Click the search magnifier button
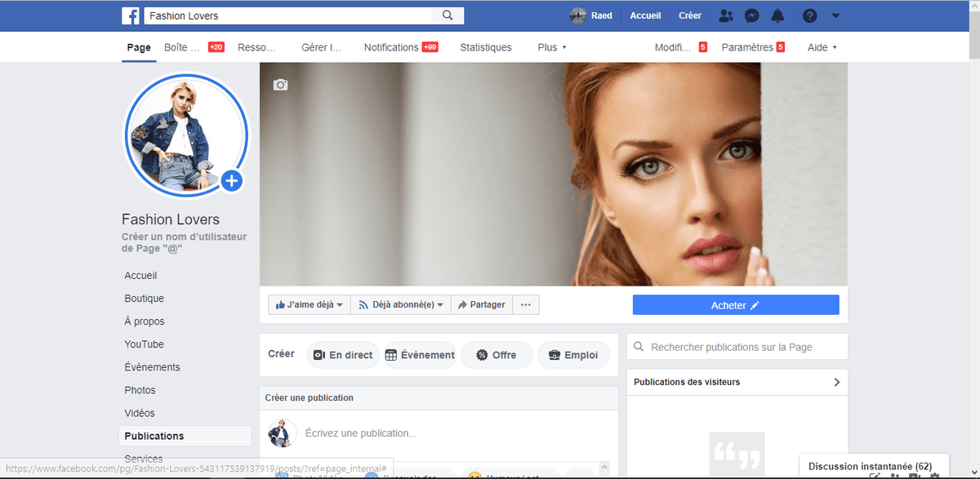 tap(448, 16)
